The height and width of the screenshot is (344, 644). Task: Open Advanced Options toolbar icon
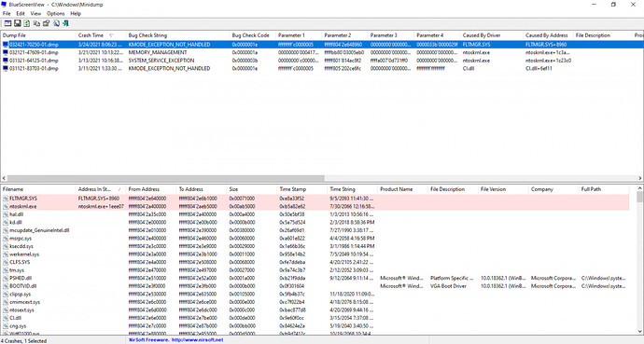7,24
